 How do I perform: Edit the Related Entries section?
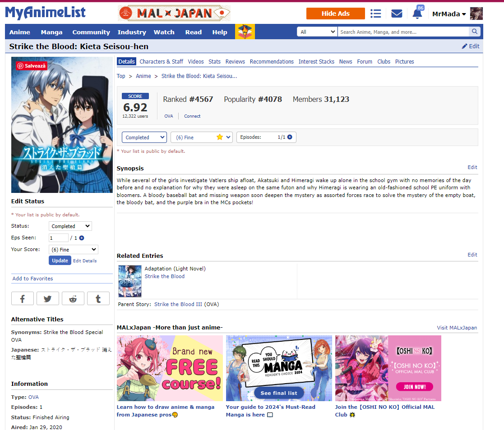(x=472, y=255)
